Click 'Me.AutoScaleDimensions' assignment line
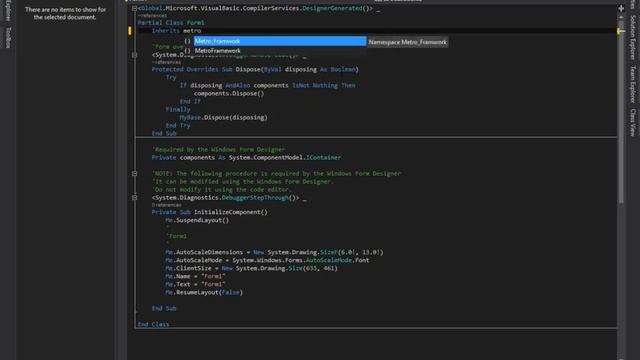The width and height of the screenshot is (640, 360). coord(274,252)
